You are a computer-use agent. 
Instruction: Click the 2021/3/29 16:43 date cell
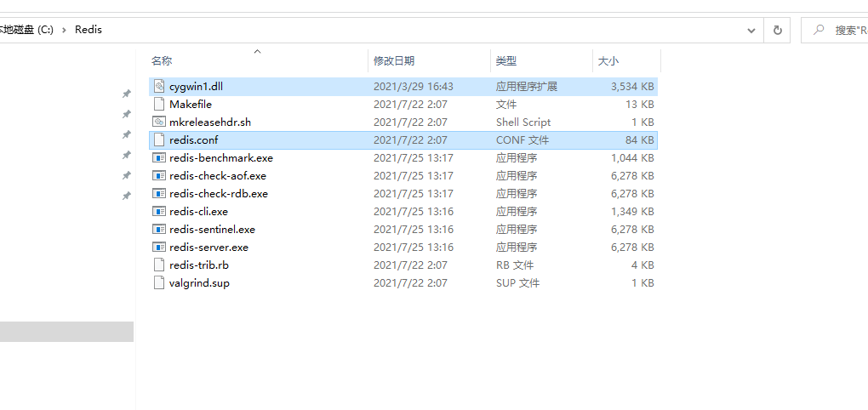pyautogui.click(x=413, y=86)
